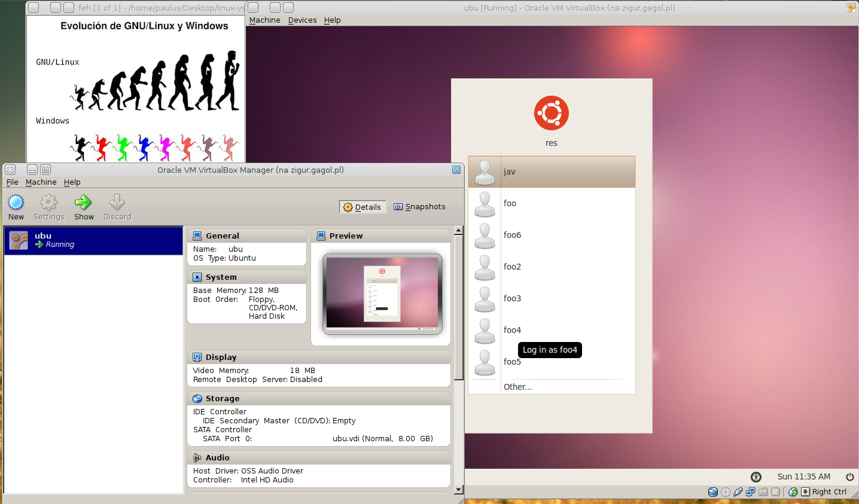
Task: Collapse the Storage section header
Action: 223,399
